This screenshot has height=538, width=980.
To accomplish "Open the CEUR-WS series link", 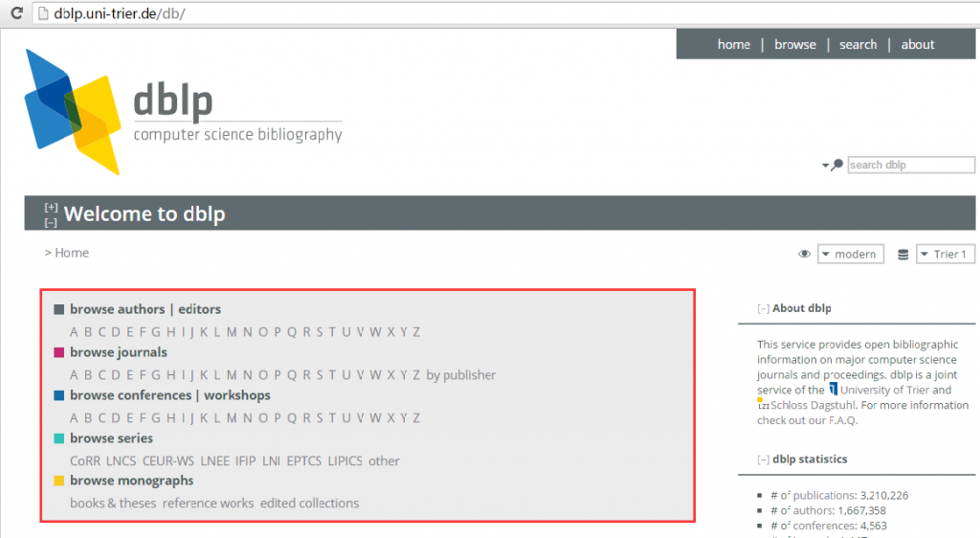I will point(168,461).
